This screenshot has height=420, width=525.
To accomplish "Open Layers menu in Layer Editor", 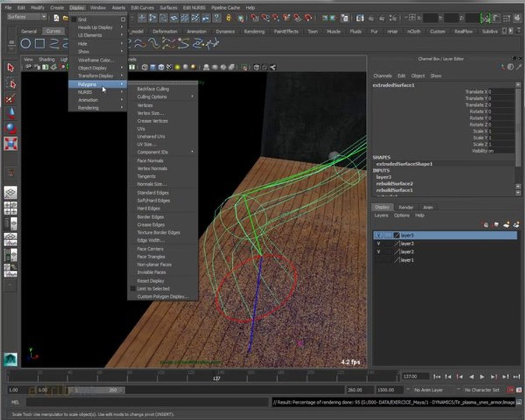I will [x=381, y=215].
